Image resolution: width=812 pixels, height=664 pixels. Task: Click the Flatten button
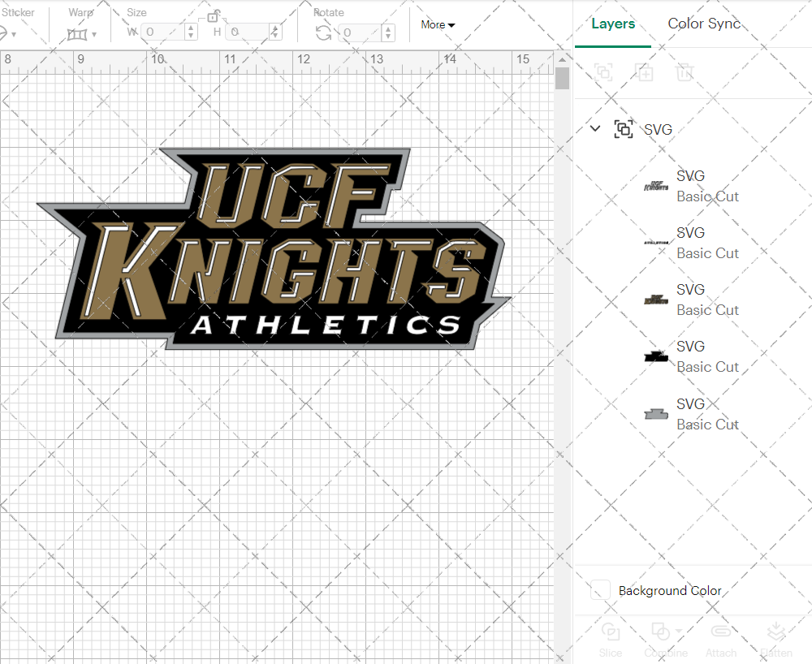776,640
